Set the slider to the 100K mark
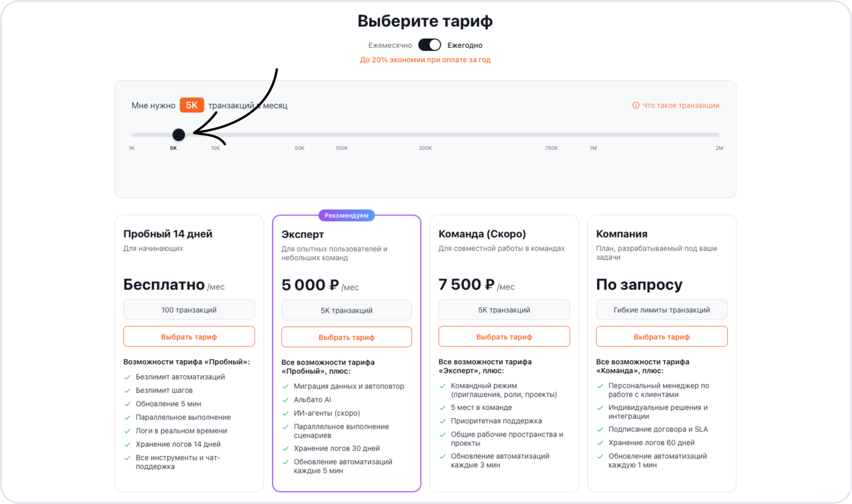Viewport: 852px width, 504px height. (341, 135)
